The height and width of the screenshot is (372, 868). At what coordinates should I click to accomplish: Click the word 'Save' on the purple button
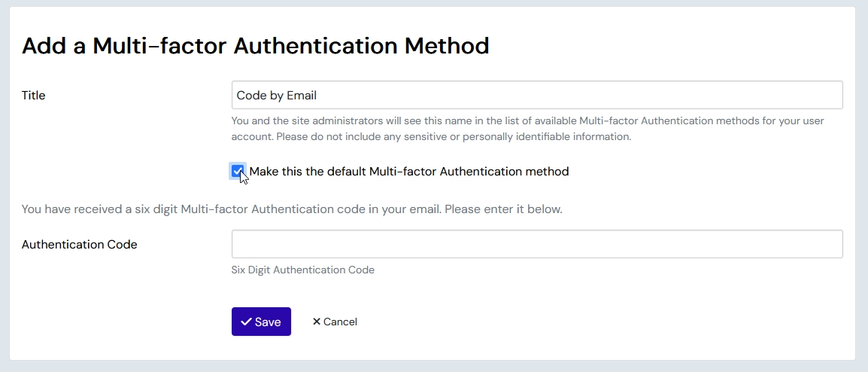[x=268, y=322]
